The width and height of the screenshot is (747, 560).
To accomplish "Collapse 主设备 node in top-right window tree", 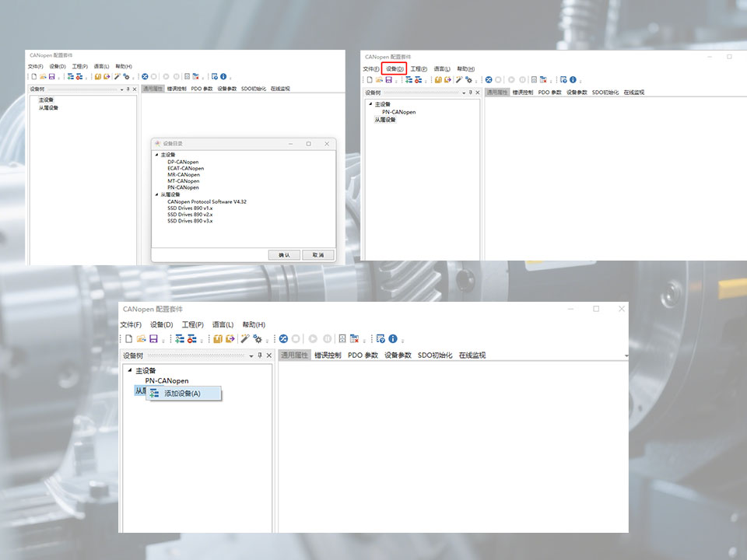I will coord(370,103).
